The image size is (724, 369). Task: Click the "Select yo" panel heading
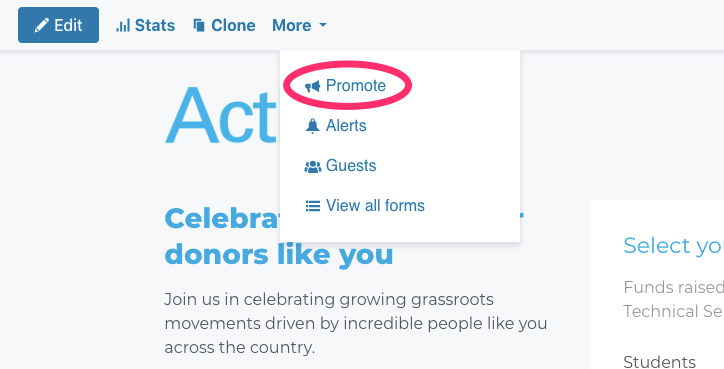point(673,246)
